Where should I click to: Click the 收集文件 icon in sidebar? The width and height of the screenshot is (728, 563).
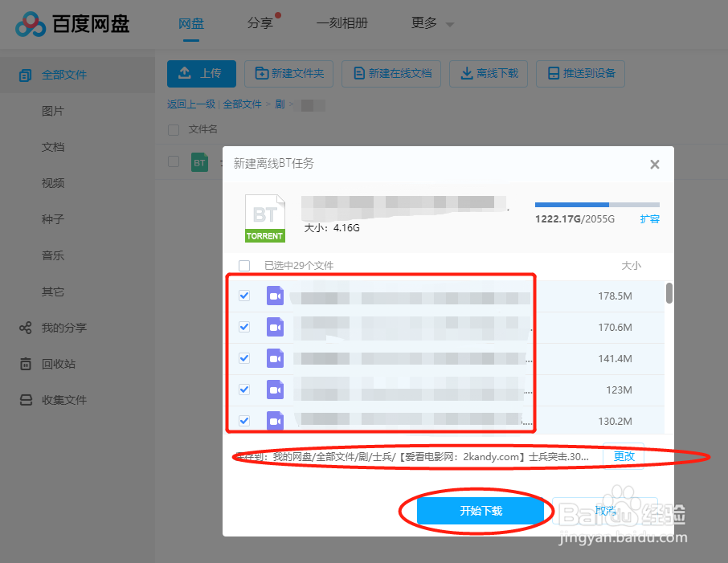point(26,400)
